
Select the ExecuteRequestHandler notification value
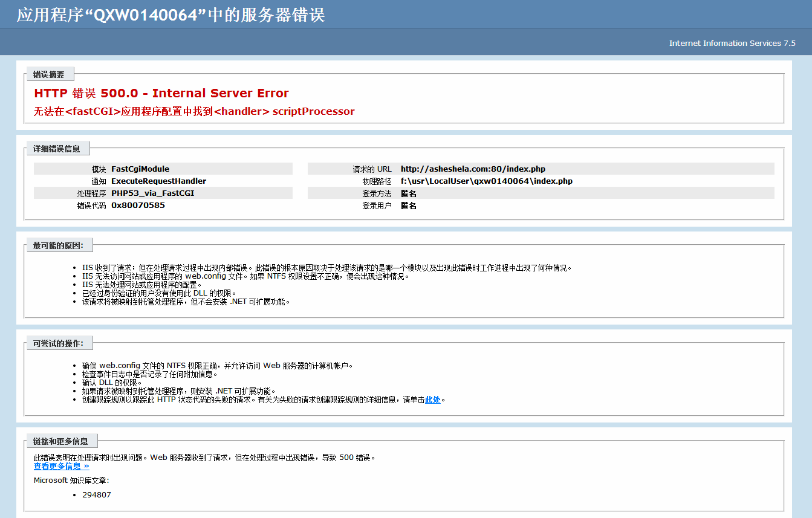158,181
